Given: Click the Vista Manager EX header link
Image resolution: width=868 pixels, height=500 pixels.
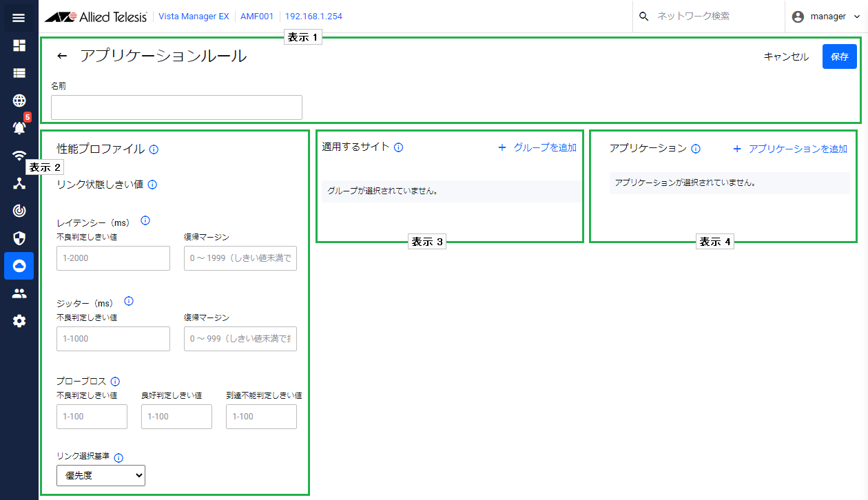Looking at the screenshot, I should [x=194, y=17].
